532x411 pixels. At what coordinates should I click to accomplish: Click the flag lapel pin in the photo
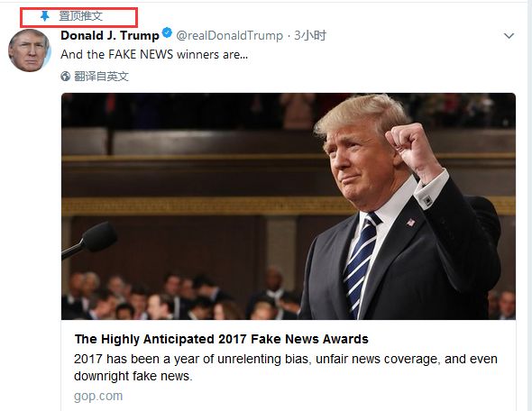(410, 223)
